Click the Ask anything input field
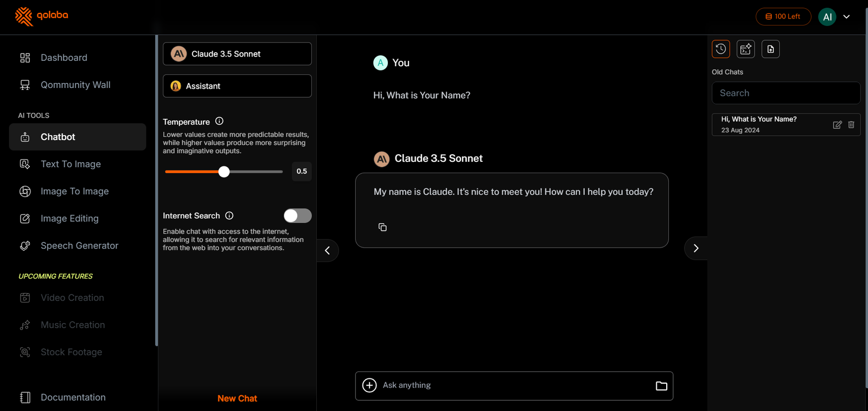This screenshot has width=868, height=411. 514,385
